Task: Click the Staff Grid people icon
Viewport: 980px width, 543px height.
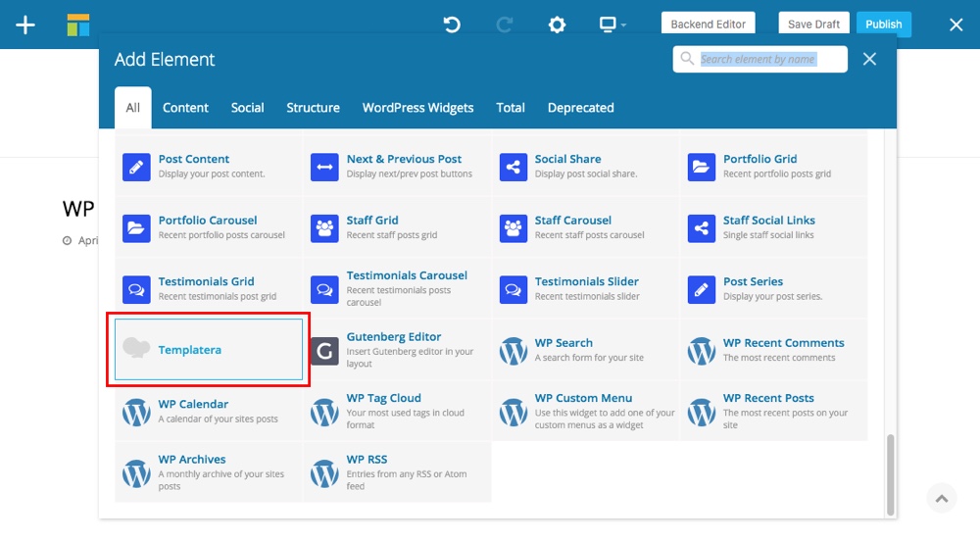Action: (x=324, y=228)
